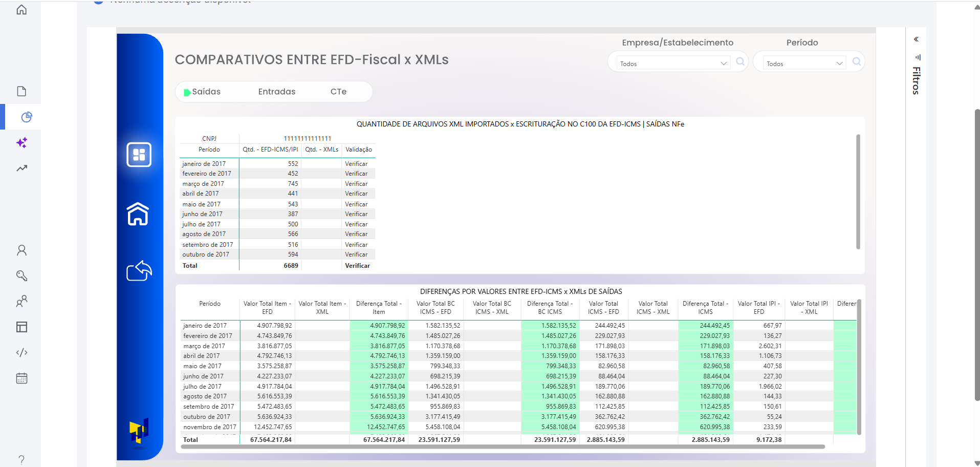Screen dimensions: 980x467
Task: Open the CTe tab
Action: click(338, 91)
